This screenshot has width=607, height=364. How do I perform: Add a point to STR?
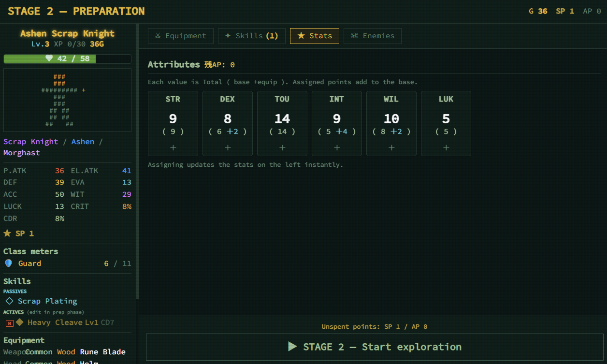pyautogui.click(x=173, y=148)
